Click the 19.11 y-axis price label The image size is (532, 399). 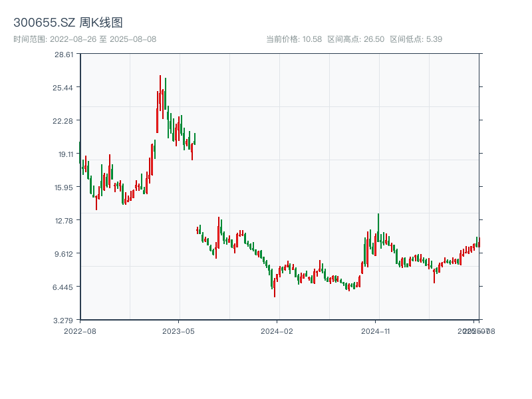coord(64,154)
